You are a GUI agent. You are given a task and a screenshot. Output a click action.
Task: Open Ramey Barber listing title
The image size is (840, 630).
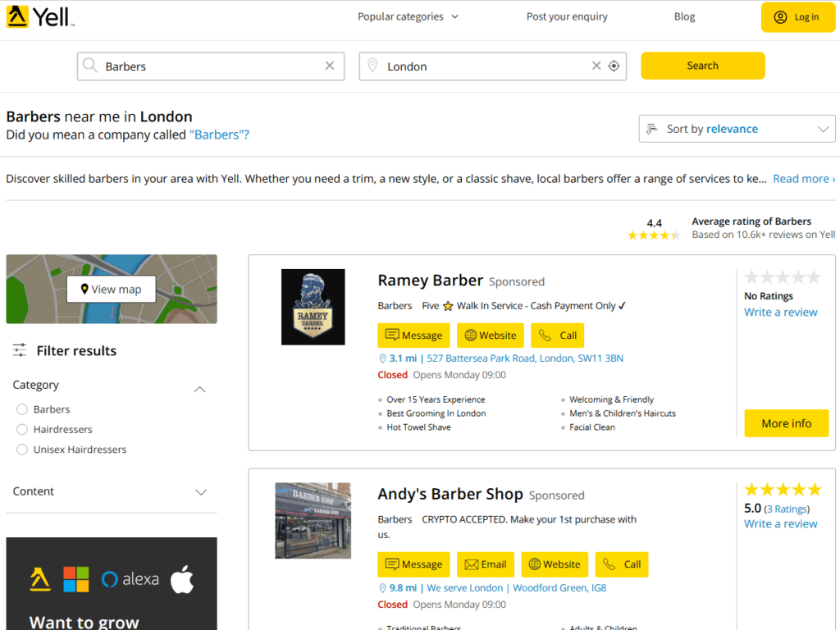coord(430,281)
